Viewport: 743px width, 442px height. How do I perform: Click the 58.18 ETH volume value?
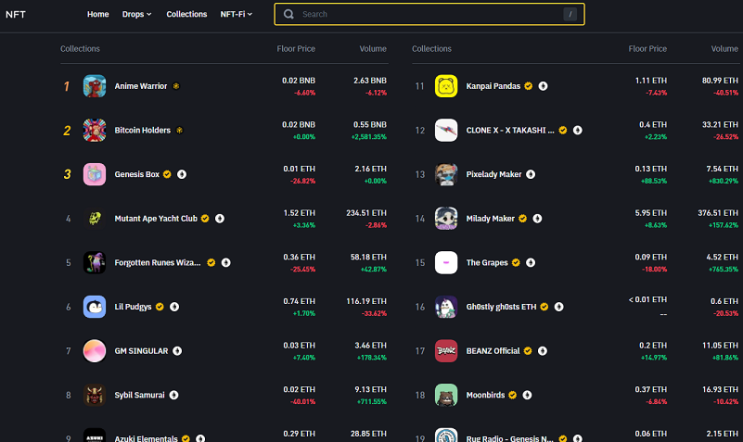[368, 257]
